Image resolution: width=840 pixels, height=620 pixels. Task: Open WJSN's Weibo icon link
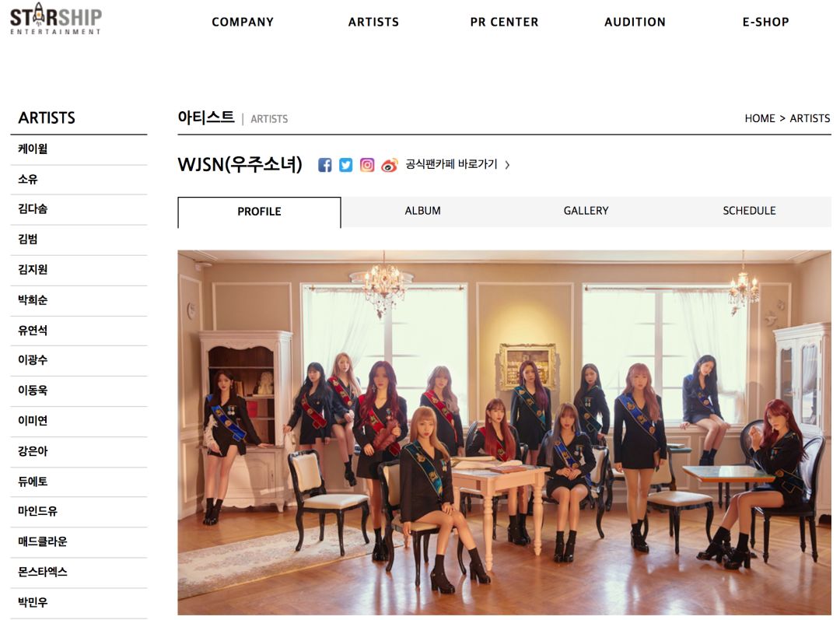pyautogui.click(x=390, y=165)
